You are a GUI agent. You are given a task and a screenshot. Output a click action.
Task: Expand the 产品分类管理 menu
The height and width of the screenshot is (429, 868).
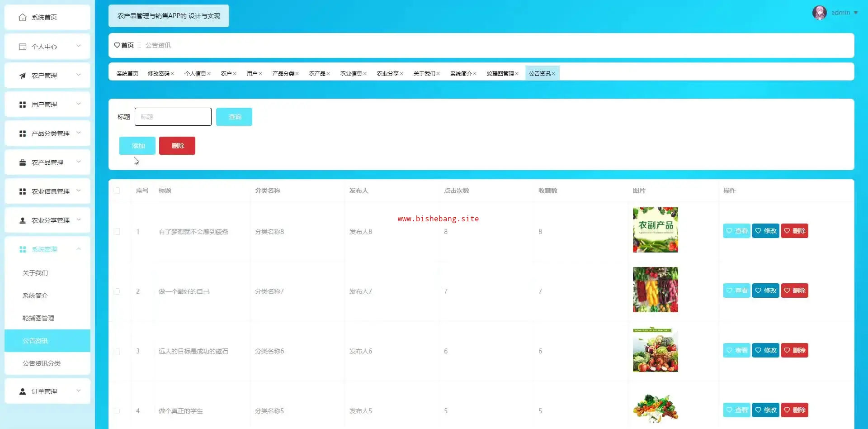(79, 133)
